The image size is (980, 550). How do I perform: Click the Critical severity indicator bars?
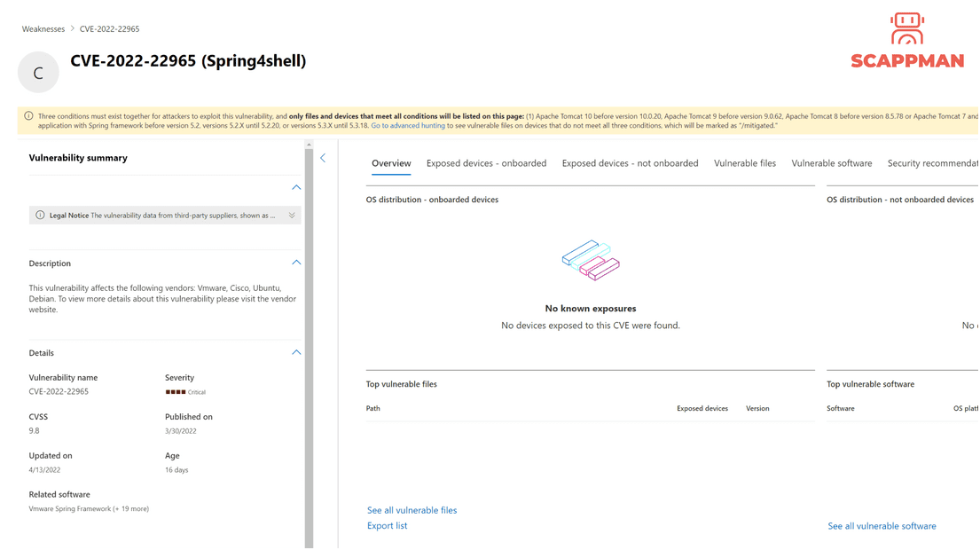(x=176, y=391)
